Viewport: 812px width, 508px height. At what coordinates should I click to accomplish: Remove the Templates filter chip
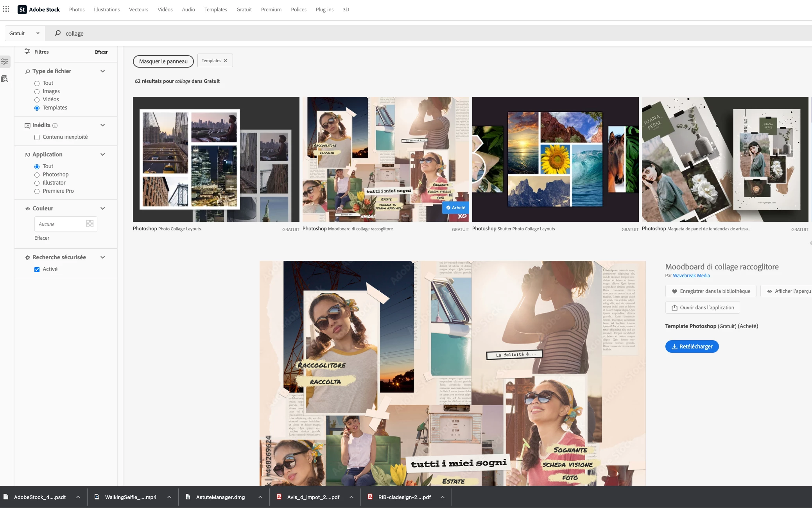[225, 61]
